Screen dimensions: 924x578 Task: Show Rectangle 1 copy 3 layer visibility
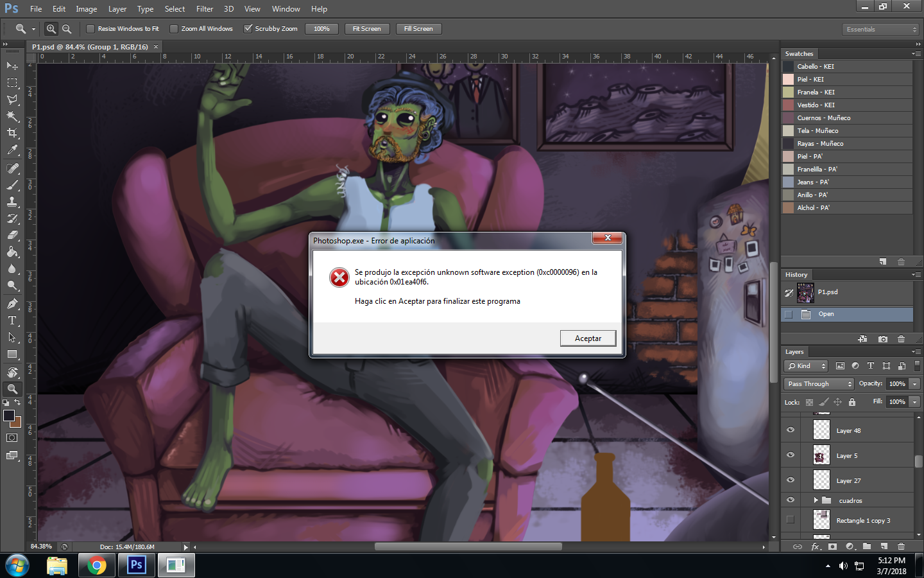pyautogui.click(x=791, y=520)
